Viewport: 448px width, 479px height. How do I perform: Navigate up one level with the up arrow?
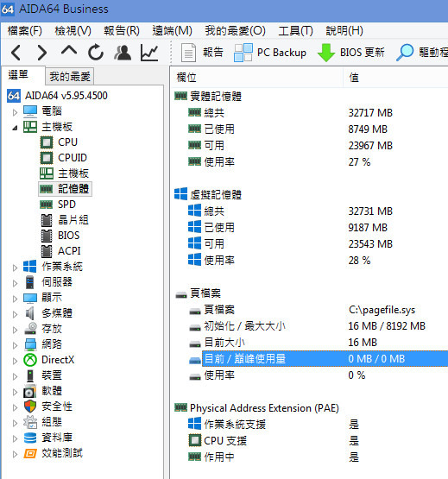69,50
